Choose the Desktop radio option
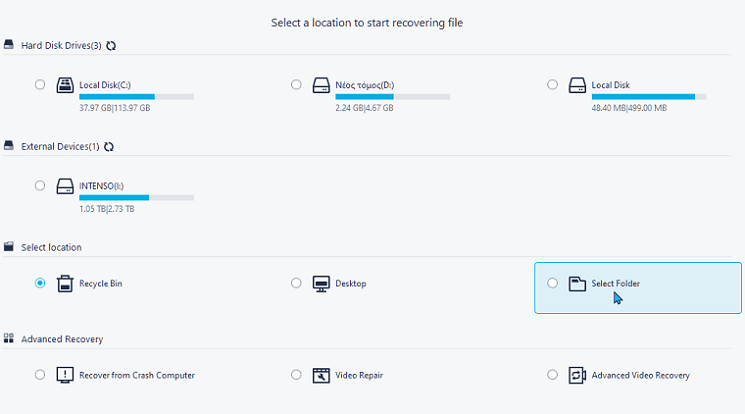Image resolution: width=745 pixels, height=414 pixels. [x=296, y=283]
